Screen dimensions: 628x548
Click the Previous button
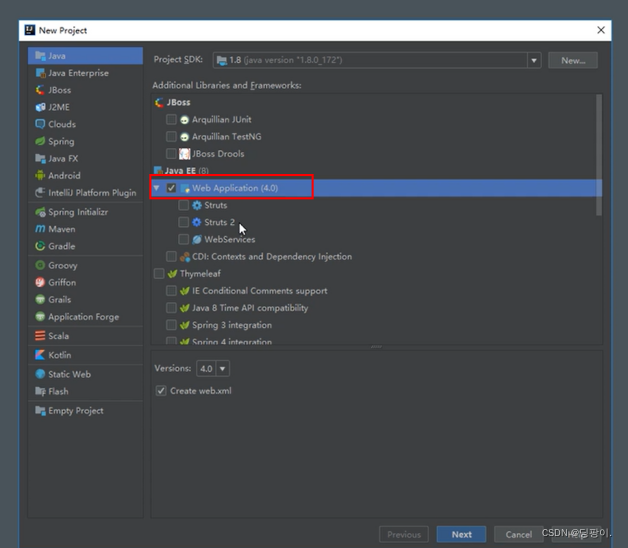(x=404, y=534)
